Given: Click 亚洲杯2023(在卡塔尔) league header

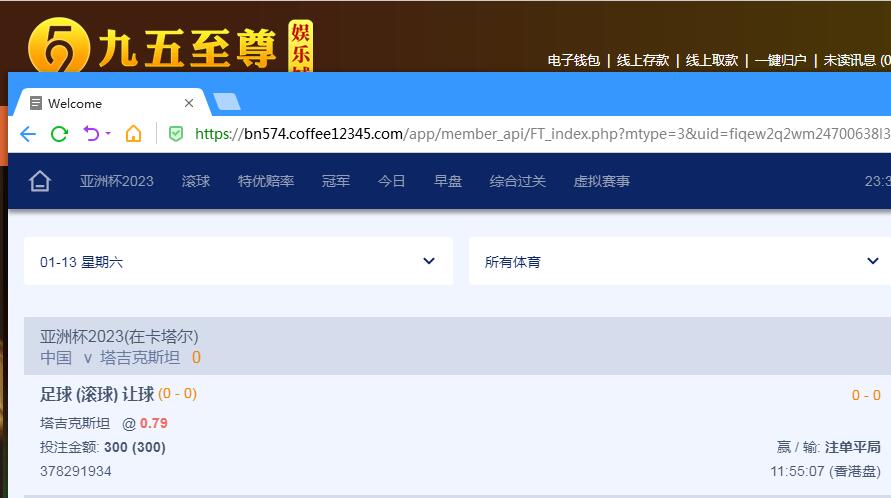Looking at the screenshot, I should 119,336.
